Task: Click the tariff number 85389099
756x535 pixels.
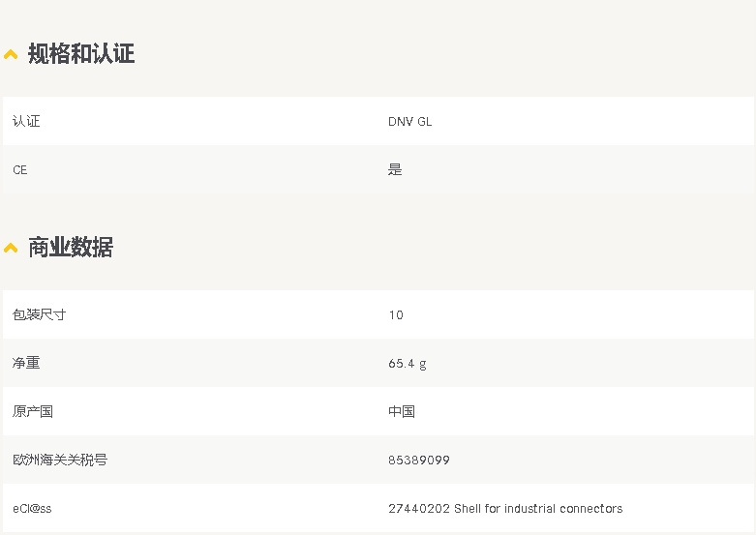Action: click(419, 461)
